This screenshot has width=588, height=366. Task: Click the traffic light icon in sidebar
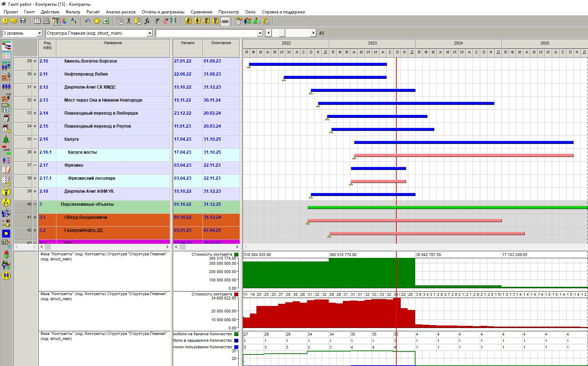point(6,255)
